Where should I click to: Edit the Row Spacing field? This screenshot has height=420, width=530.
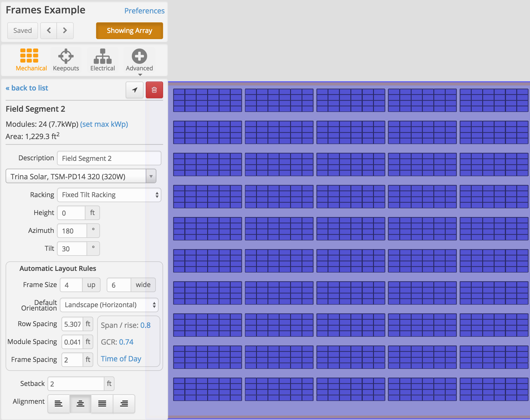[x=72, y=324]
